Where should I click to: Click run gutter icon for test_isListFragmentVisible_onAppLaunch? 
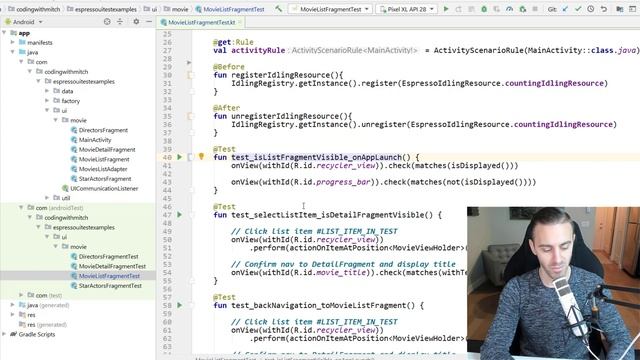179,157
